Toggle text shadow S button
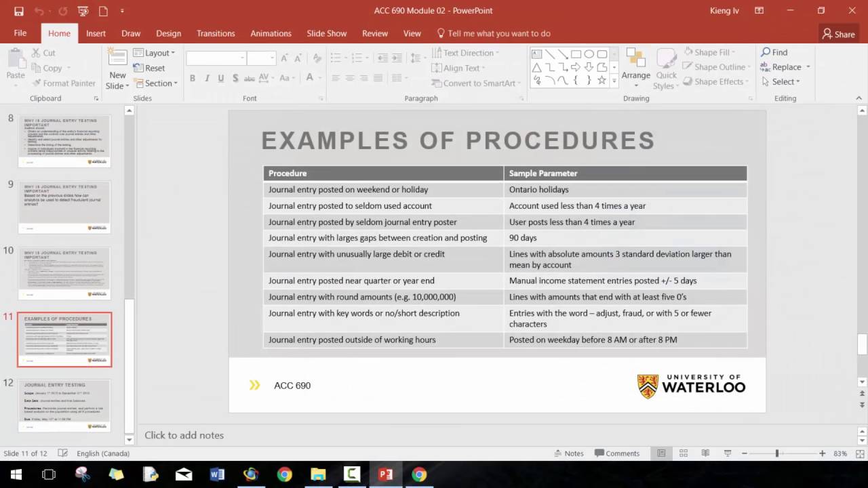This screenshot has width=868, height=488. tap(235, 79)
